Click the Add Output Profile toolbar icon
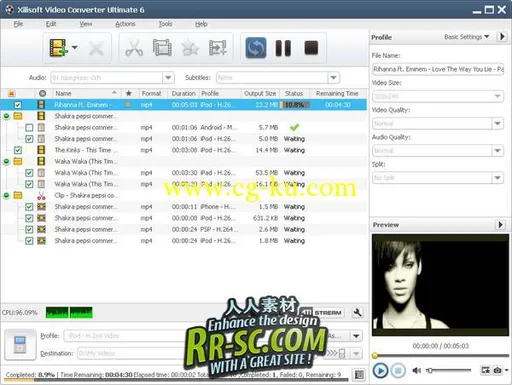The width and height of the screenshot is (512, 385). tap(218, 48)
